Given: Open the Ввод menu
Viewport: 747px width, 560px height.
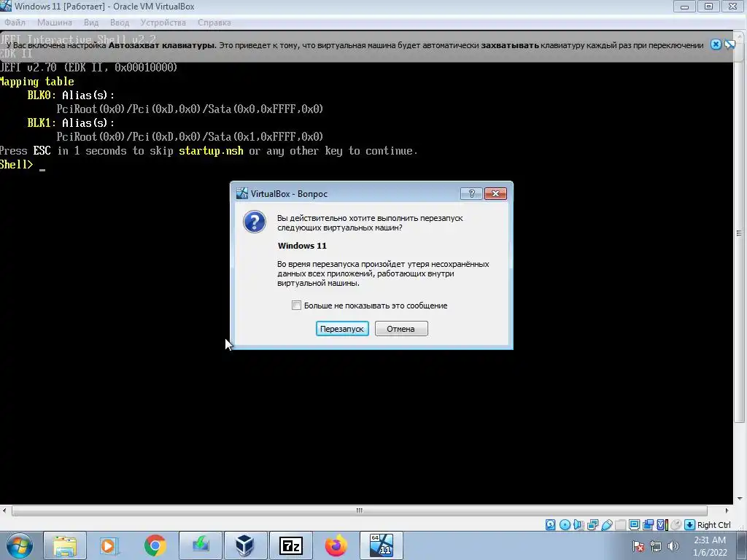Looking at the screenshot, I should (x=119, y=23).
